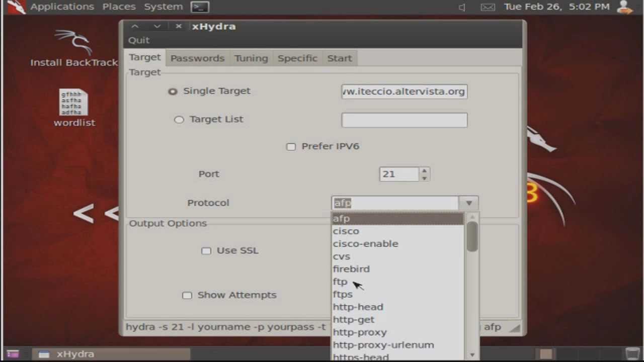Choose afp in protocol list

(397, 218)
